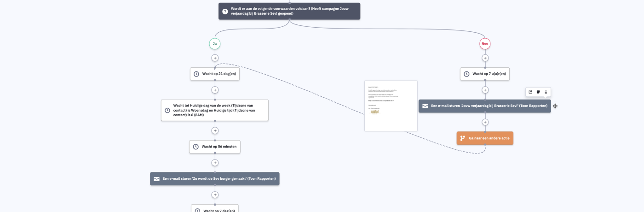Click the question mark icon on the condition block
644x212 pixels.
point(225,12)
